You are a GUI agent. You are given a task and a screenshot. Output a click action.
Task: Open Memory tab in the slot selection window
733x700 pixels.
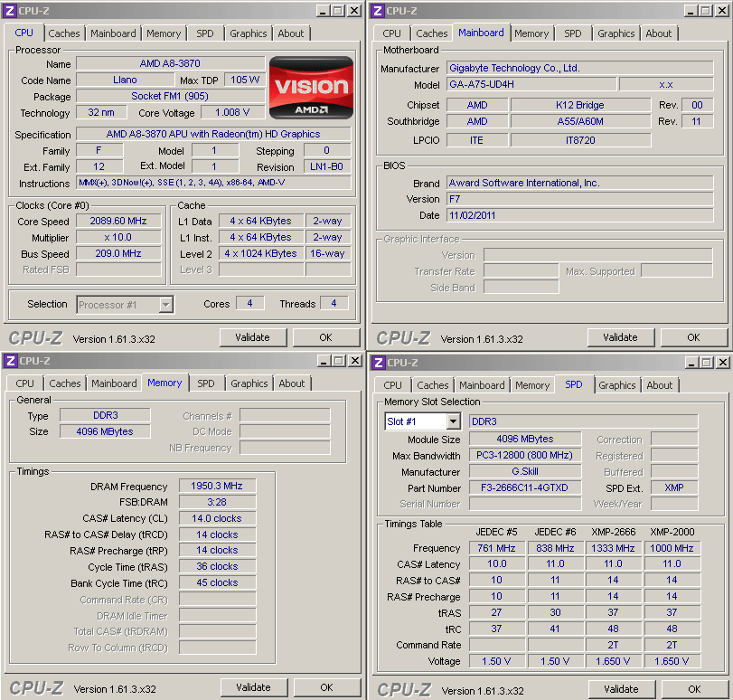531,385
